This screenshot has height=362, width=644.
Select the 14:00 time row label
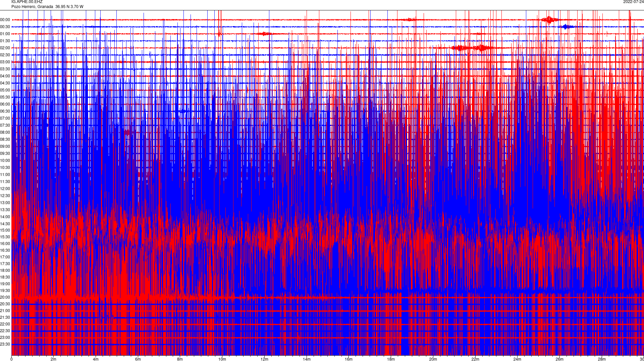pos(5,217)
